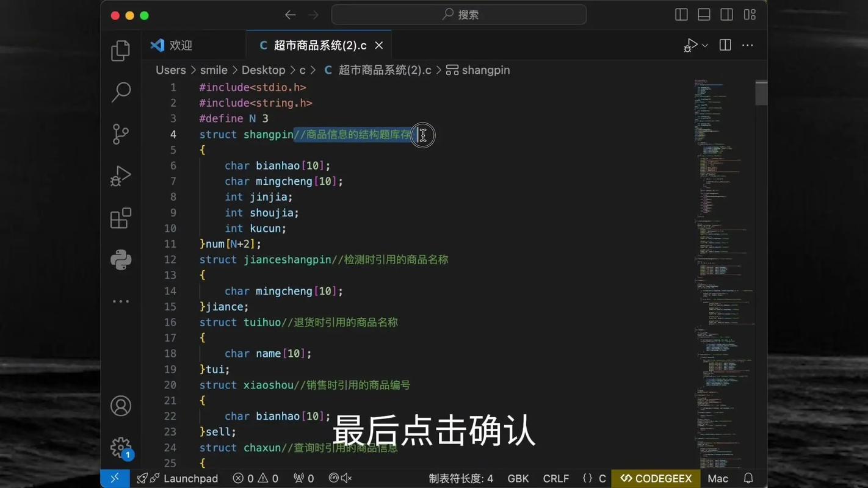
Task: Click the 搜索 command center field
Action: (459, 15)
